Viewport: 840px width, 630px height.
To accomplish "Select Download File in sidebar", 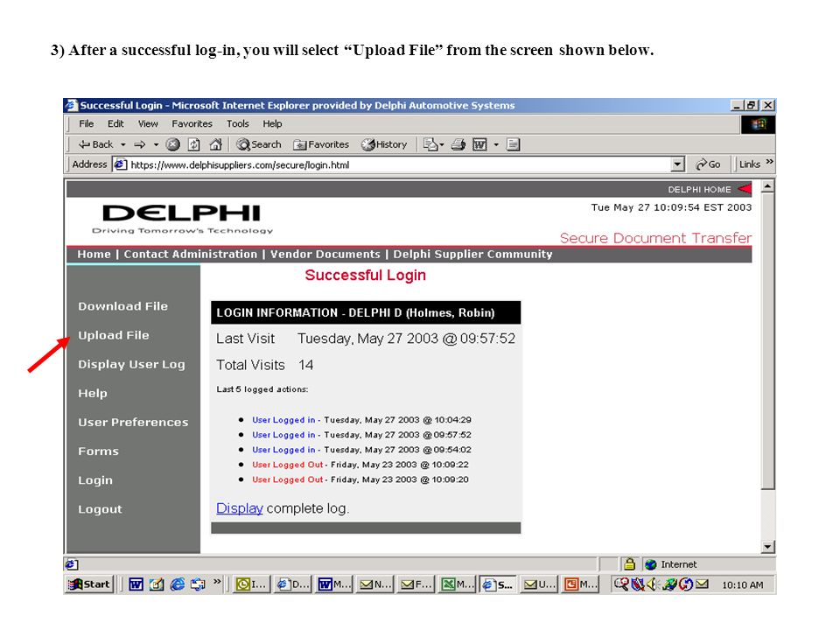I will [x=122, y=306].
